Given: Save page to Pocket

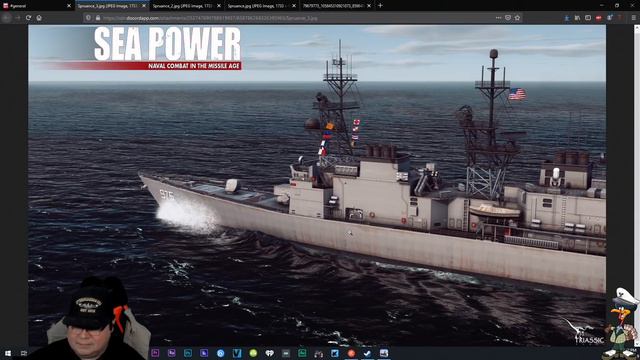Looking at the screenshot, I should [508, 18].
